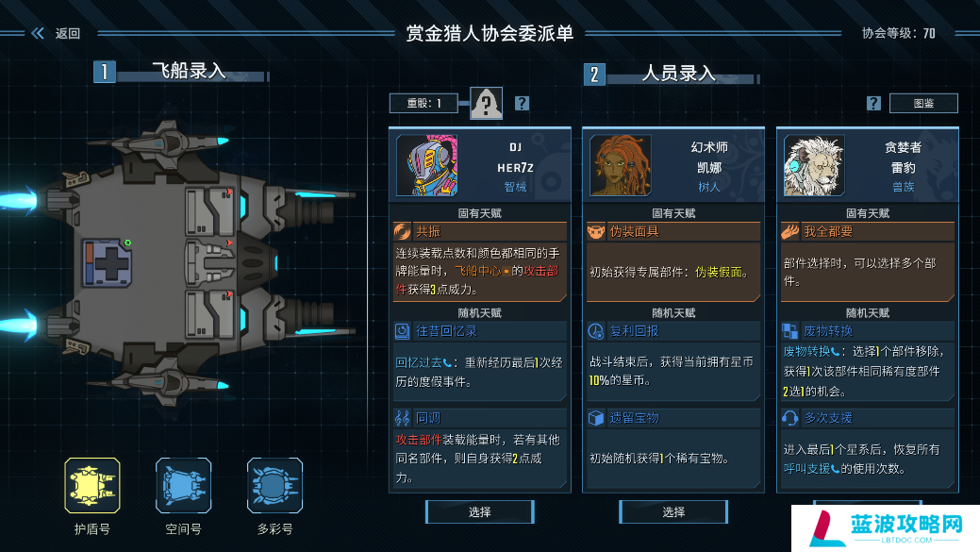Choose 凯娜 with the 选择 button

pyautogui.click(x=673, y=512)
